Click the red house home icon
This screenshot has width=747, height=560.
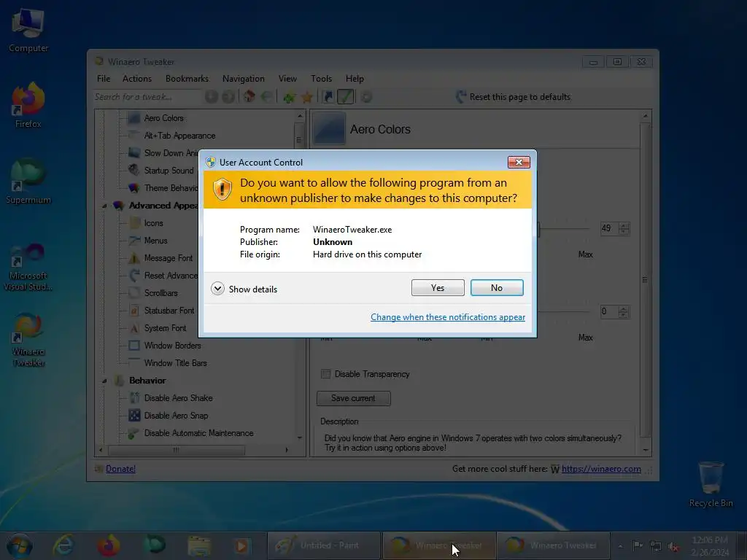(x=249, y=97)
